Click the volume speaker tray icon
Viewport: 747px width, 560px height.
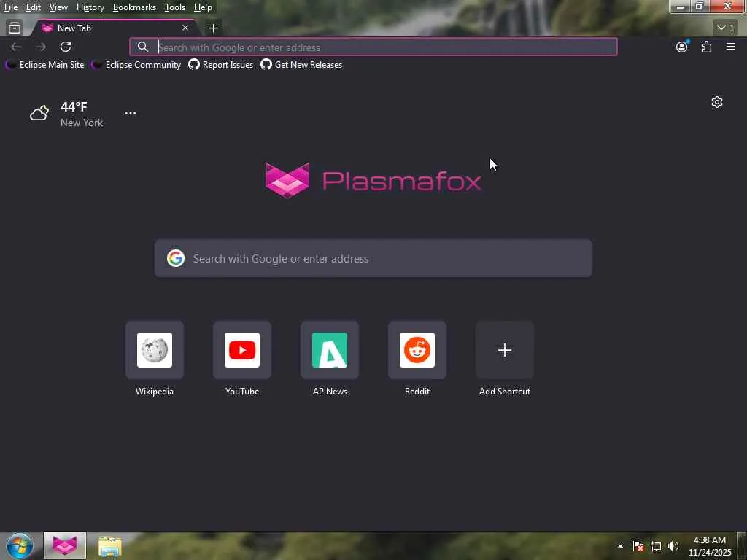[673, 546]
